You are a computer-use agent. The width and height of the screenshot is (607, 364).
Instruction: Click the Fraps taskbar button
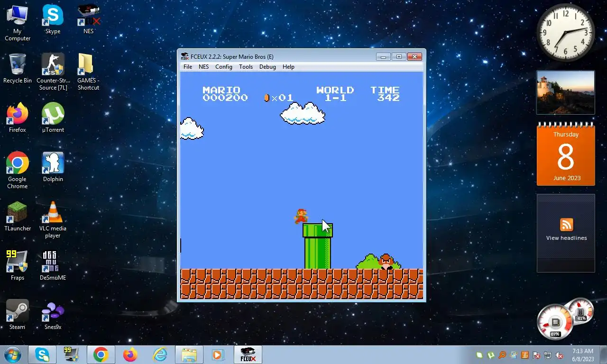pyautogui.click(x=71, y=355)
